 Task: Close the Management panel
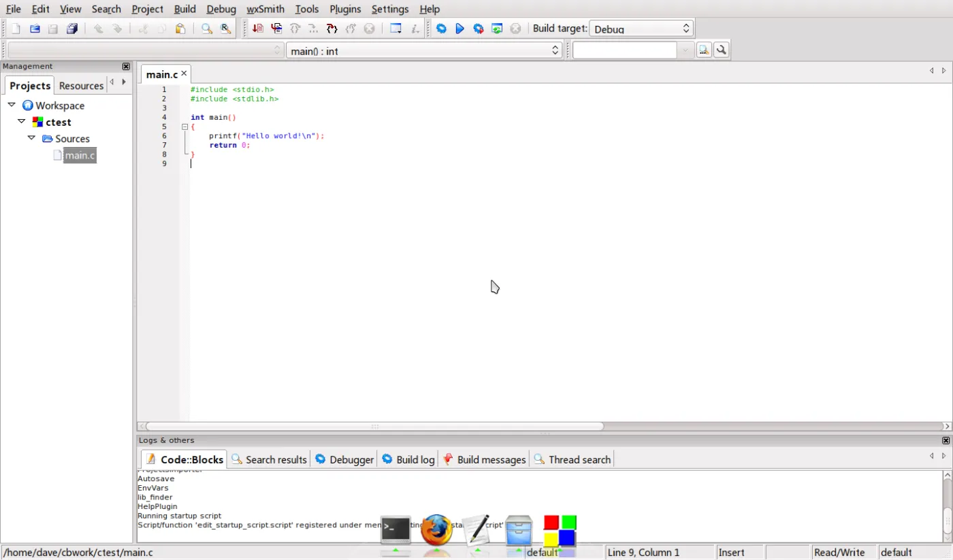pos(126,66)
